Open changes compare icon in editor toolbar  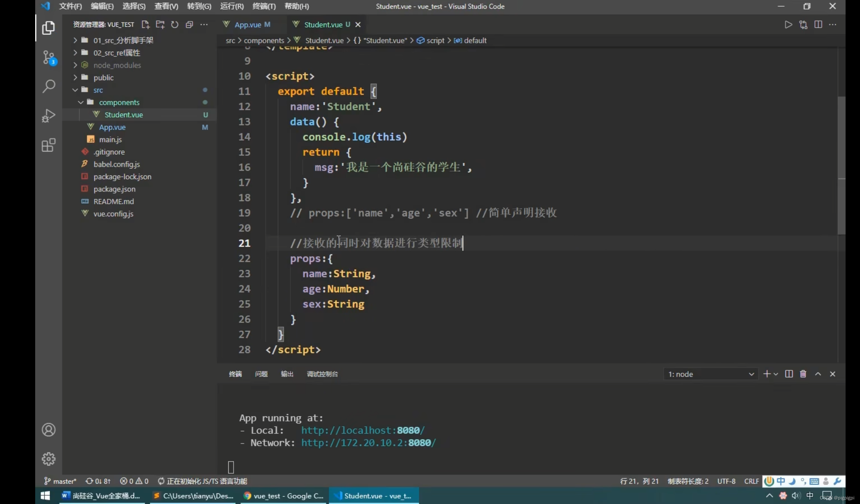(803, 25)
